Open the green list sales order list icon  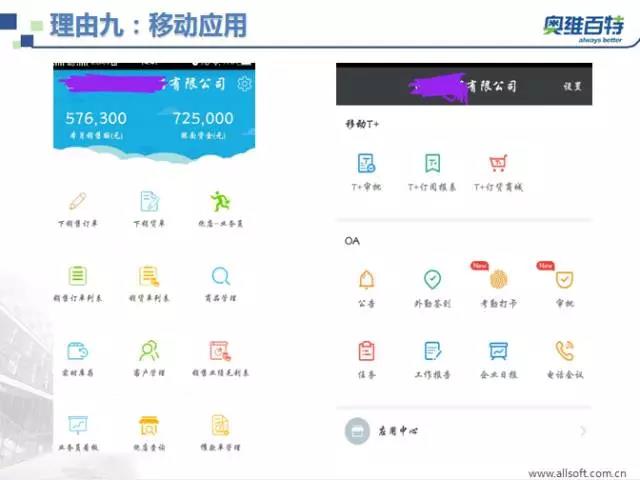coord(78,276)
